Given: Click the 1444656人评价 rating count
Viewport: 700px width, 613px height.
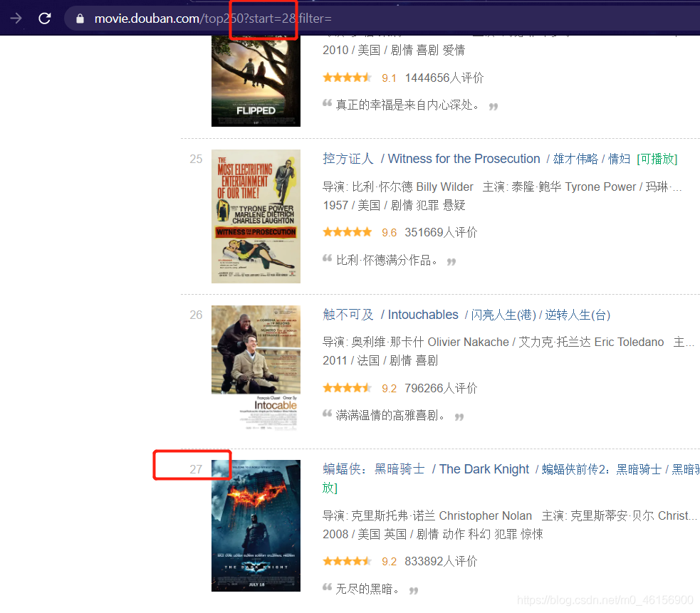Looking at the screenshot, I should 444,78.
